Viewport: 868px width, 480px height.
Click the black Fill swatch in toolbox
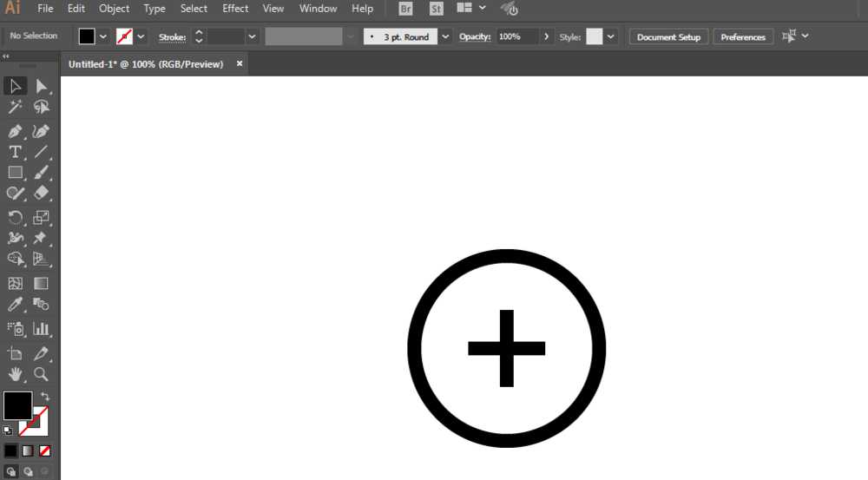click(17, 406)
